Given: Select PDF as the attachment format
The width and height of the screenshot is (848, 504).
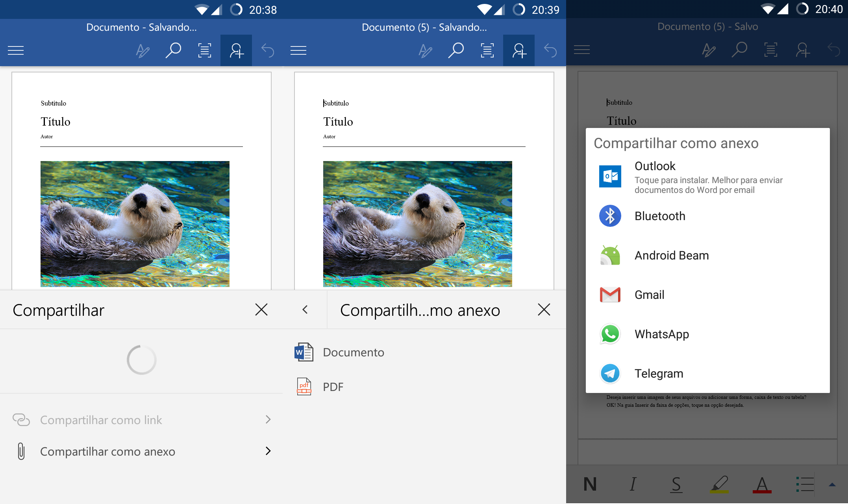Looking at the screenshot, I should point(333,387).
